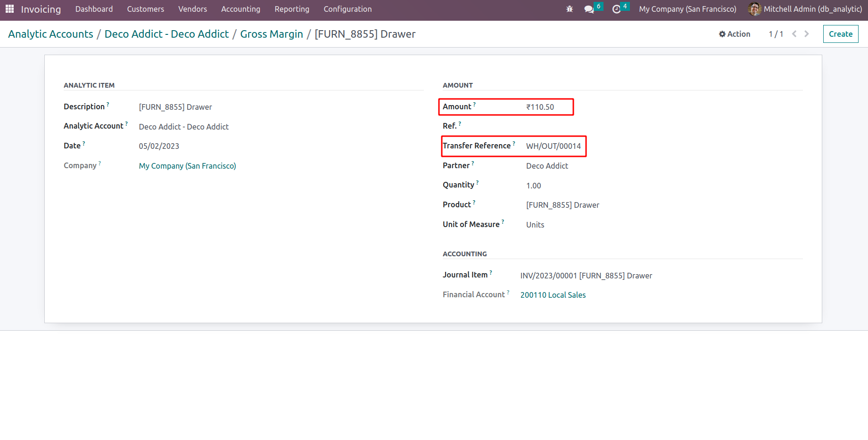Click the Transfer Reference help question mark
The image size is (868, 440).
coord(514,143)
